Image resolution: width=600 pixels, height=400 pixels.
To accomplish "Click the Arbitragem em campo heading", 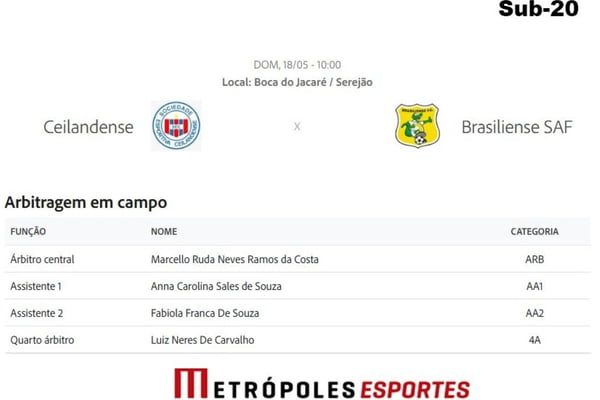I will [x=86, y=202].
